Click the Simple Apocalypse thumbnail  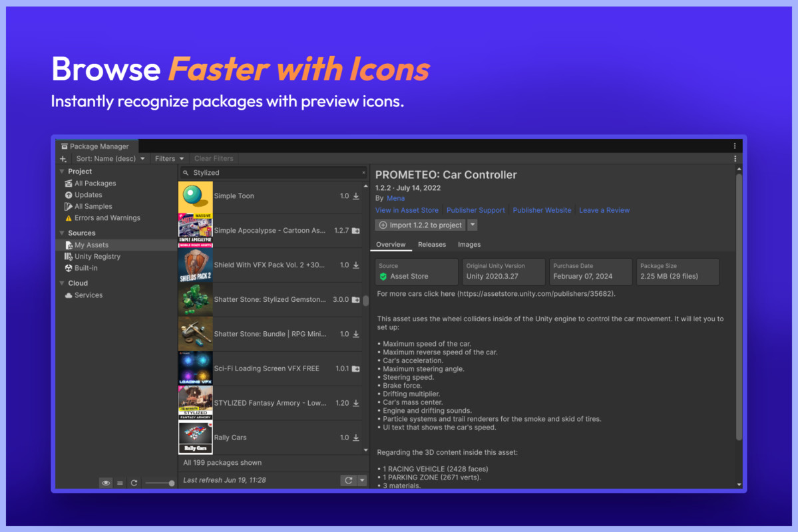196,231
